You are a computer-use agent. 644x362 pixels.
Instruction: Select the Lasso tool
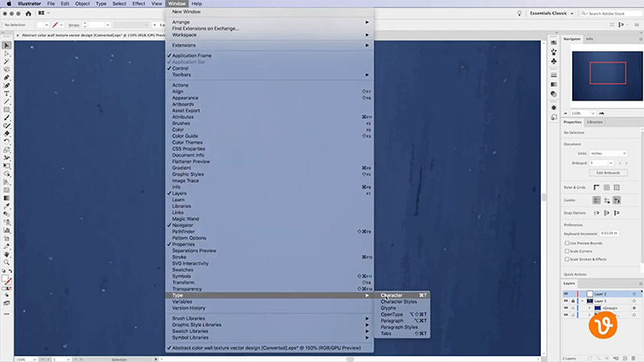pos(6,69)
